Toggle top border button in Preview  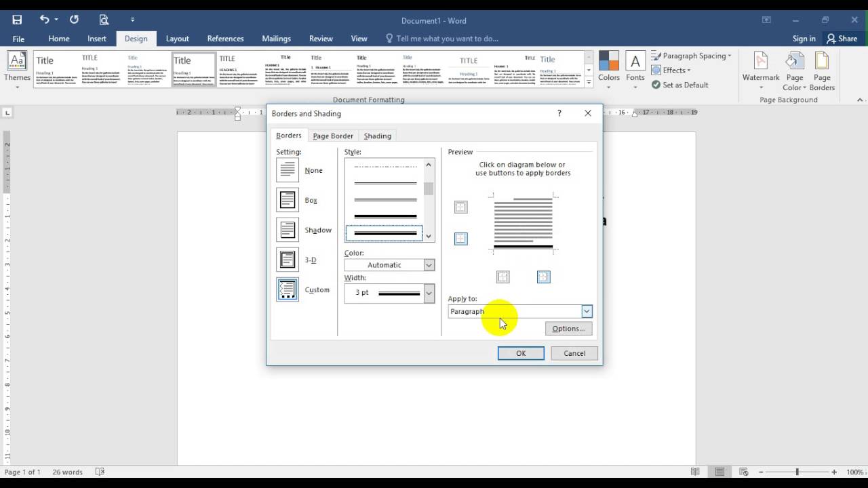[461, 207]
